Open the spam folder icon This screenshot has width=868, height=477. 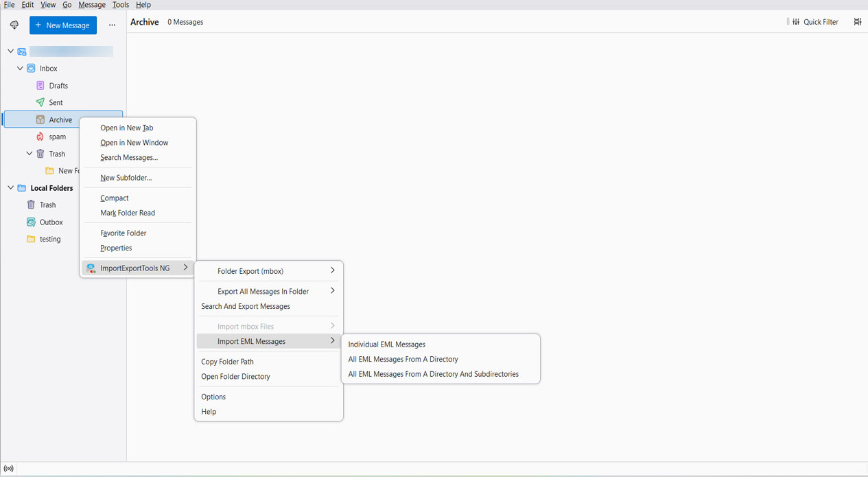click(x=41, y=136)
